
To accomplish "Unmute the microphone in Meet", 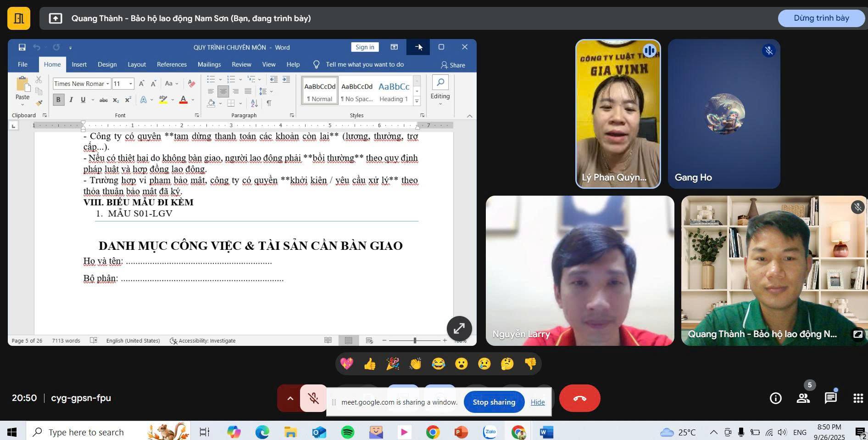I will (x=313, y=398).
